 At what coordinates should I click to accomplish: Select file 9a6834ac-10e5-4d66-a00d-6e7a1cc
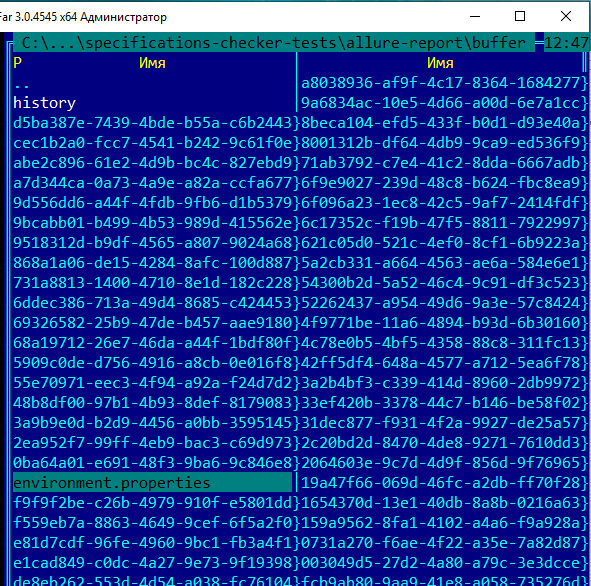click(x=440, y=103)
